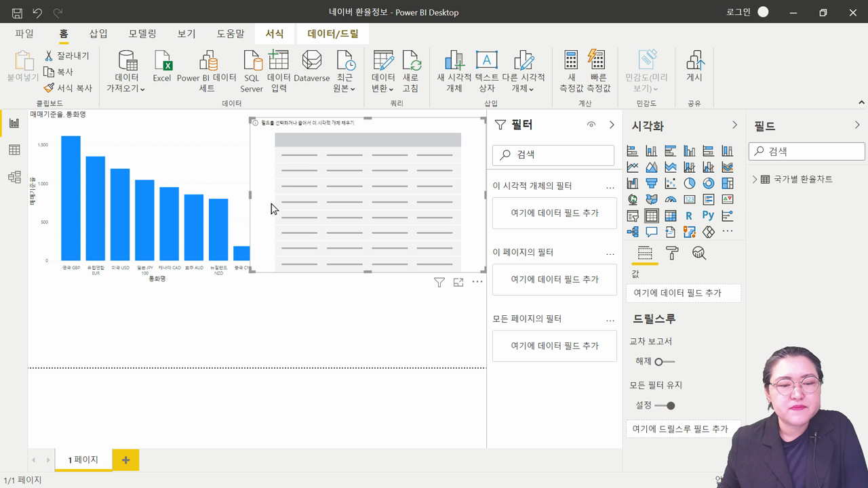Select the table visual
This screenshot has height=488, width=868.
click(652, 216)
